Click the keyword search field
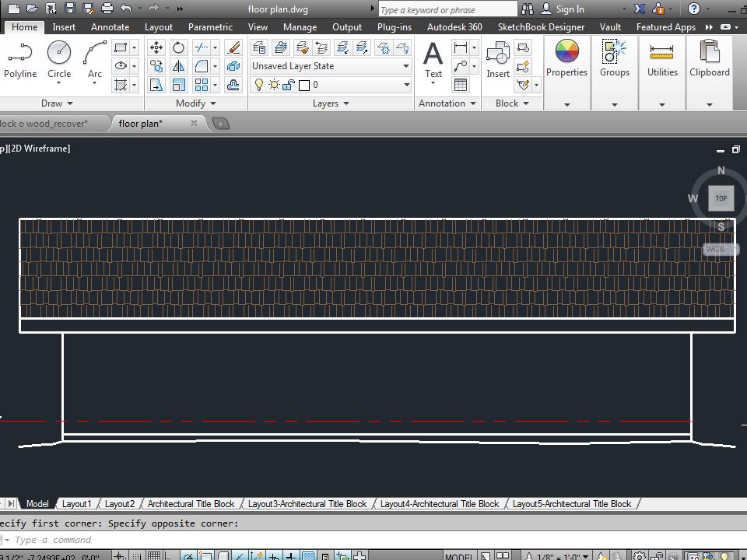 [448, 9]
